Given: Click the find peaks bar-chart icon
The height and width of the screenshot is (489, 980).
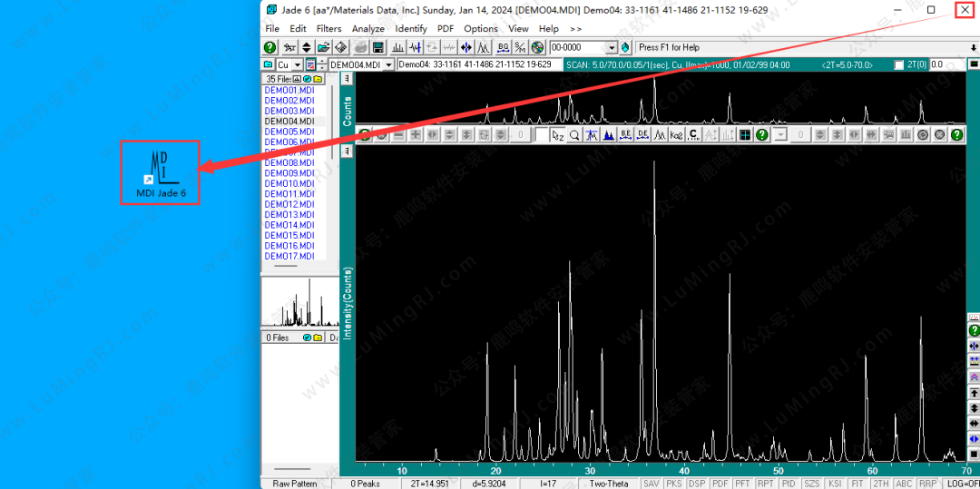Looking at the screenshot, I should (x=397, y=47).
